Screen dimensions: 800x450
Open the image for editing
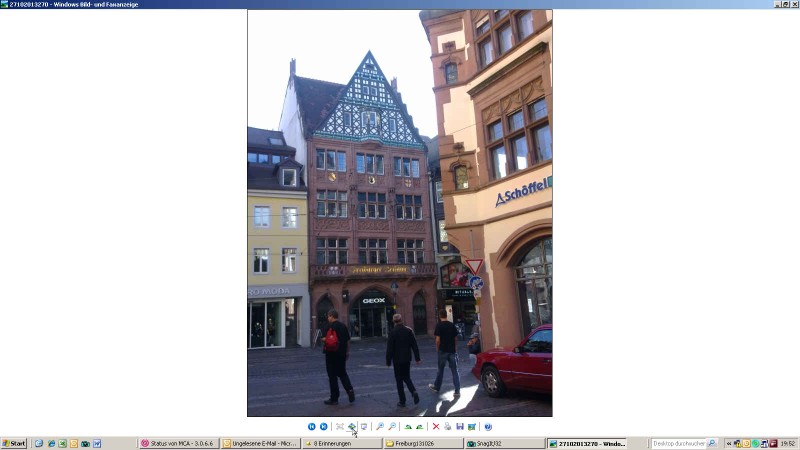coord(472,427)
